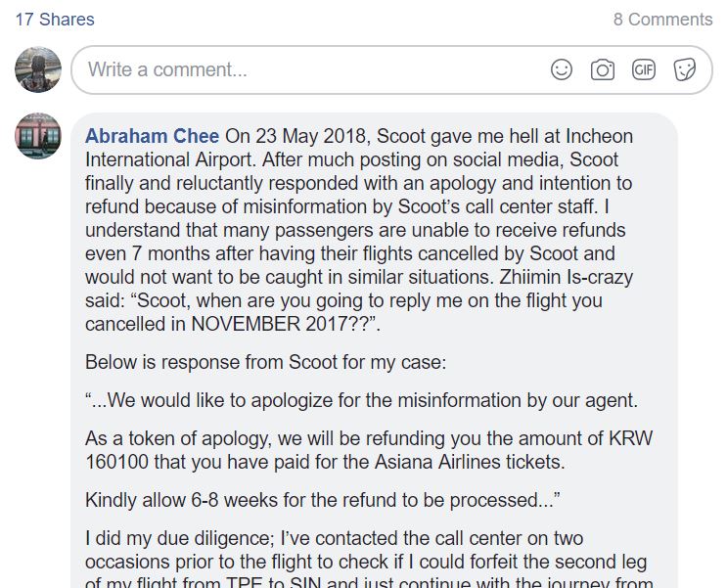Click the line Below is response from Scoot
The image size is (727, 588).
[x=266, y=362]
